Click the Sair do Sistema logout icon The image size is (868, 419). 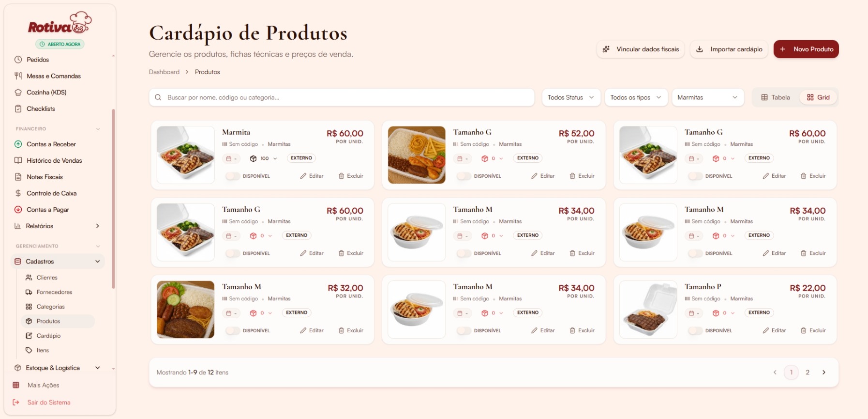[16, 403]
